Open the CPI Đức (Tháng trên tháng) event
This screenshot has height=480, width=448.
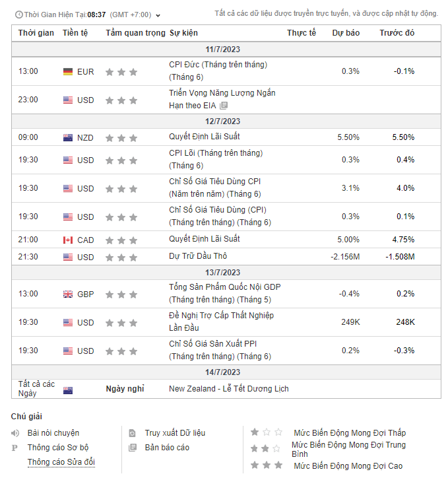point(218,71)
